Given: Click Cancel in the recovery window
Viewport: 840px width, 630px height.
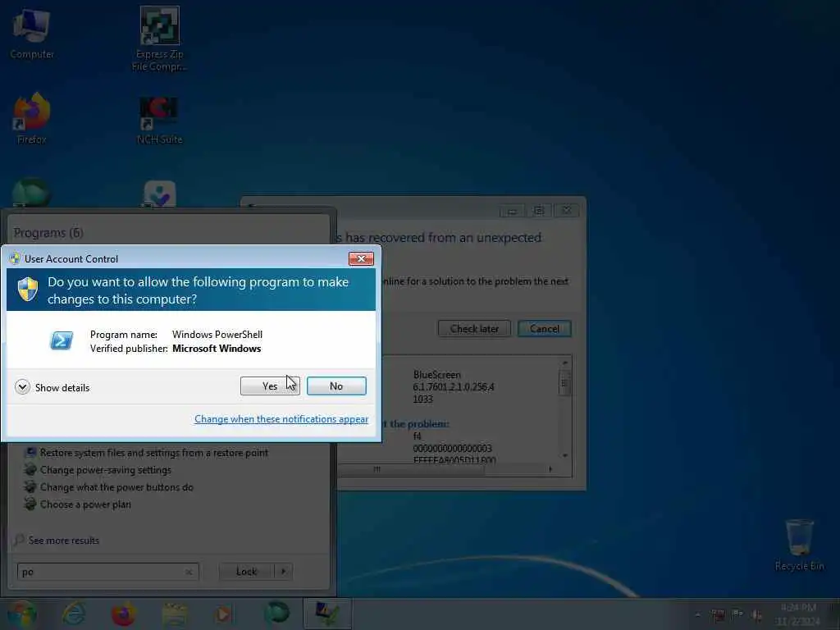Looking at the screenshot, I should click(x=545, y=328).
